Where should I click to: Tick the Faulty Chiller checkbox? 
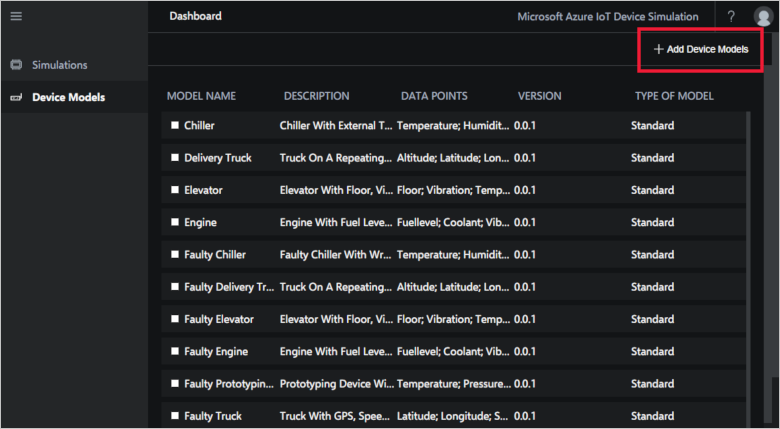[175, 254]
